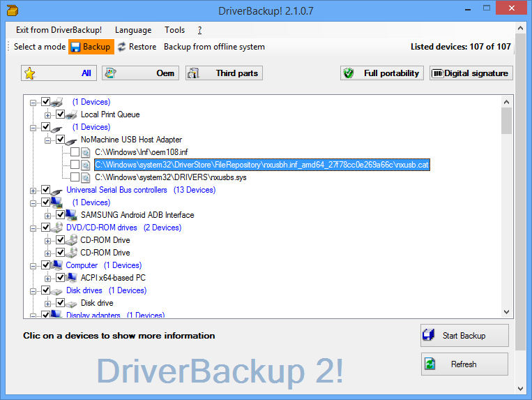
Task: Click the green shield Full portability icon
Action: (349, 73)
